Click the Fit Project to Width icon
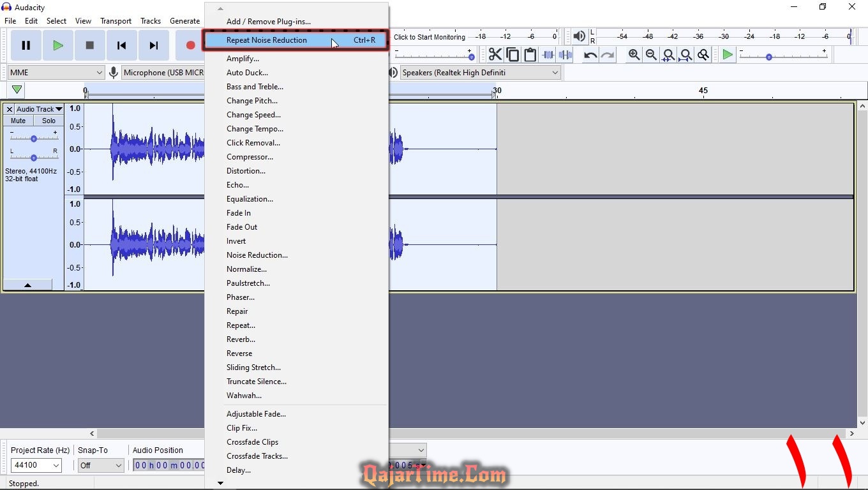Image resolution: width=868 pixels, height=490 pixels. click(x=685, y=55)
